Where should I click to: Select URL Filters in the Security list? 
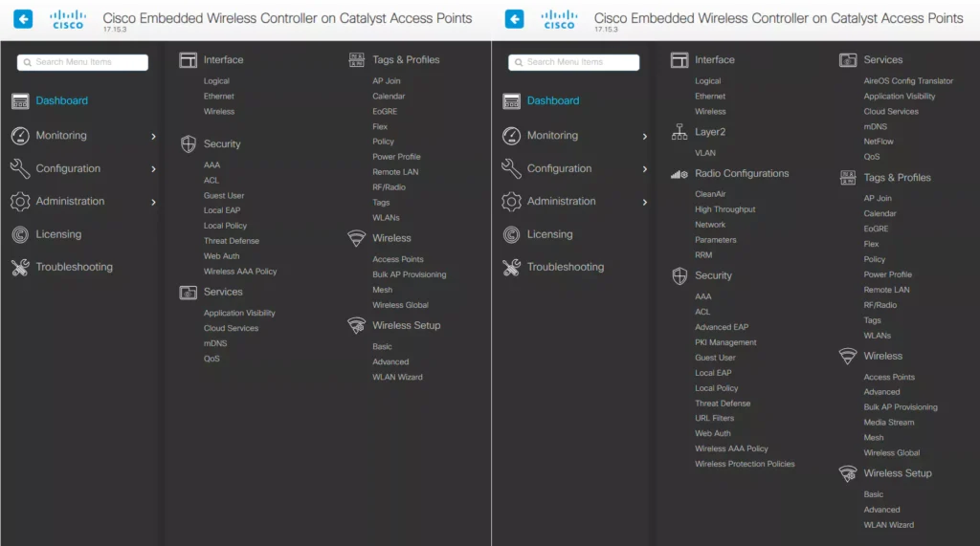coord(714,418)
